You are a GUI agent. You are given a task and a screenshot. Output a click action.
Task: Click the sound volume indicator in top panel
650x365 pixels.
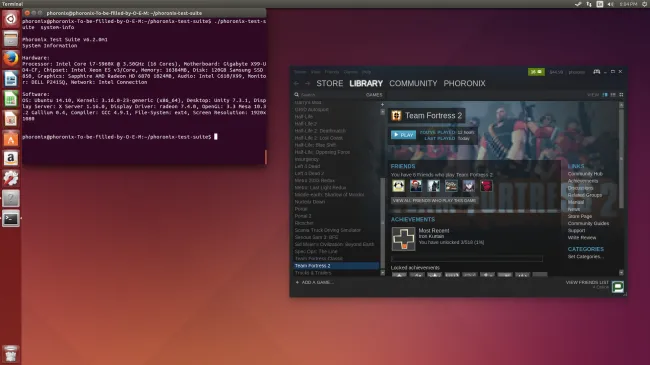[611, 4]
